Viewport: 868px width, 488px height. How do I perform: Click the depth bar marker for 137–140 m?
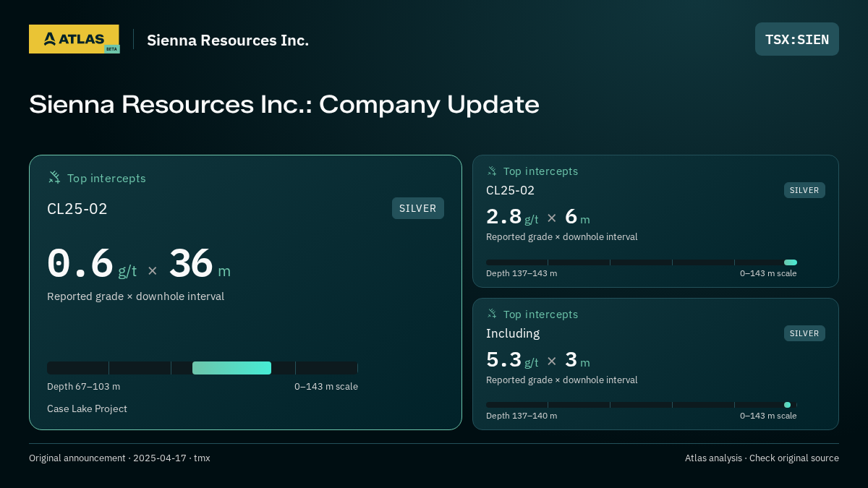click(787, 405)
